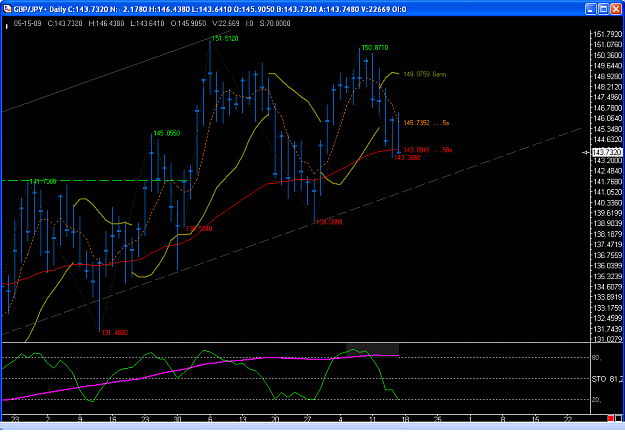Select the current price marker 143.7320 on axis

[607, 152]
